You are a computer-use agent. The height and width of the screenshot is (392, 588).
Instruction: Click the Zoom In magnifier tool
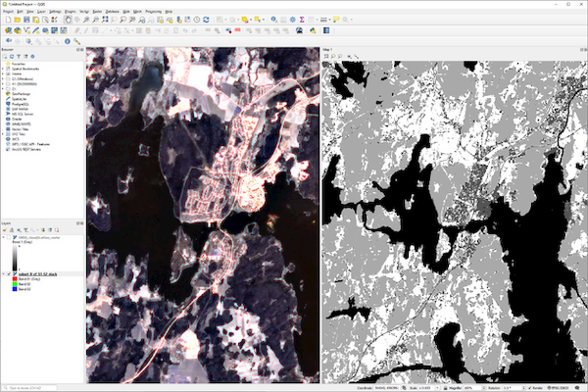coord(86,20)
